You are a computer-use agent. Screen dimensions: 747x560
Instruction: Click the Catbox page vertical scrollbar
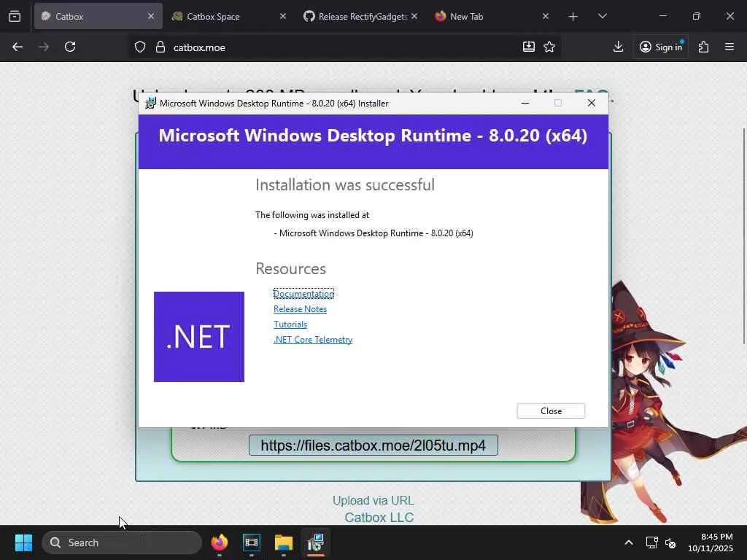click(x=744, y=236)
